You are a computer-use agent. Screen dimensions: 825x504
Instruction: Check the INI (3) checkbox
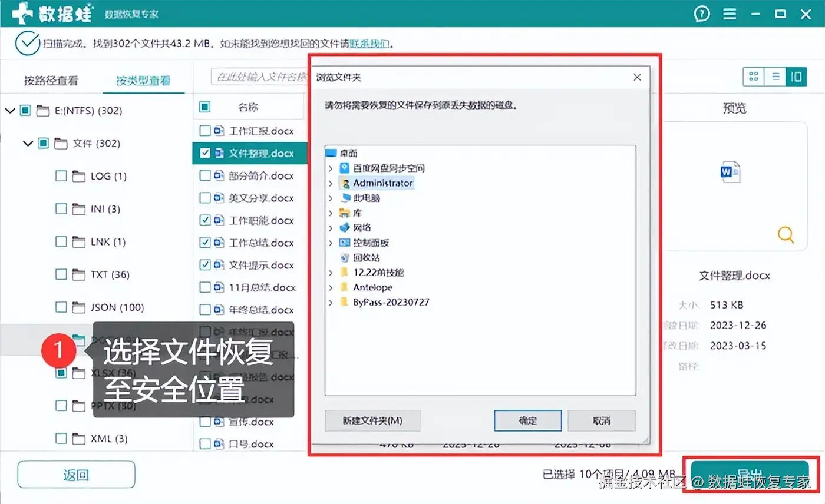coord(61,209)
